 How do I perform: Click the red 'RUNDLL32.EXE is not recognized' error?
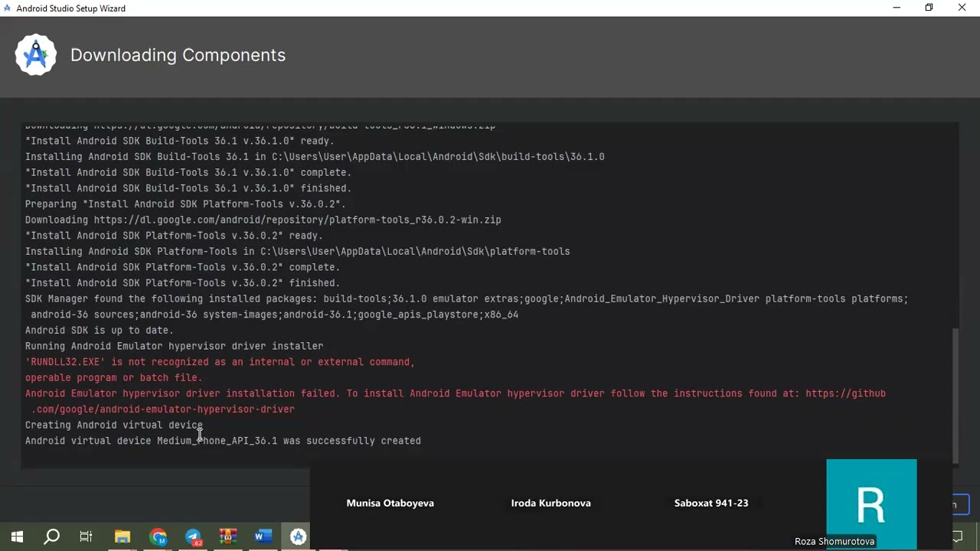point(220,362)
